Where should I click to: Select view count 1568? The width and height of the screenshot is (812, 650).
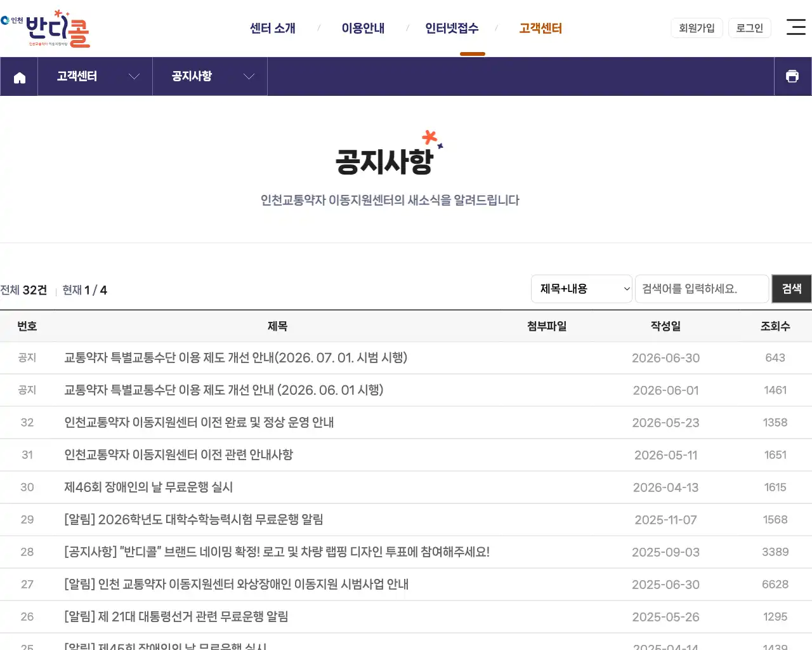pyautogui.click(x=775, y=520)
